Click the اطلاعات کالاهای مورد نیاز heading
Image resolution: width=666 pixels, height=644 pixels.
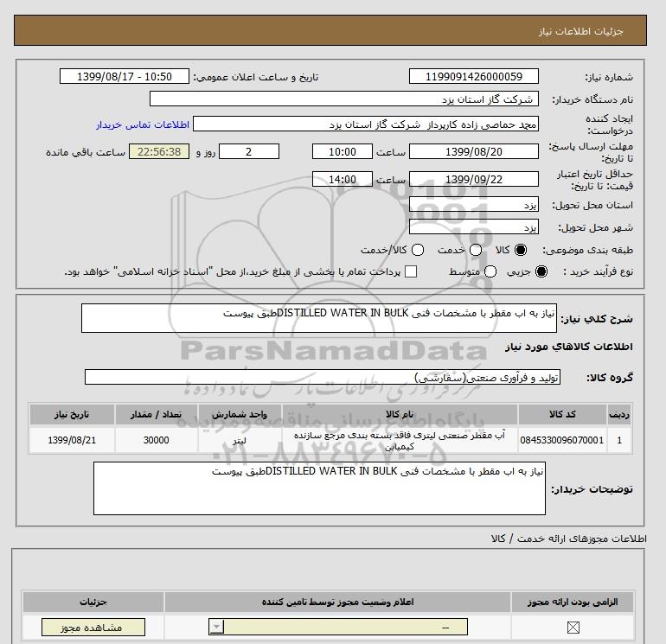569,347
